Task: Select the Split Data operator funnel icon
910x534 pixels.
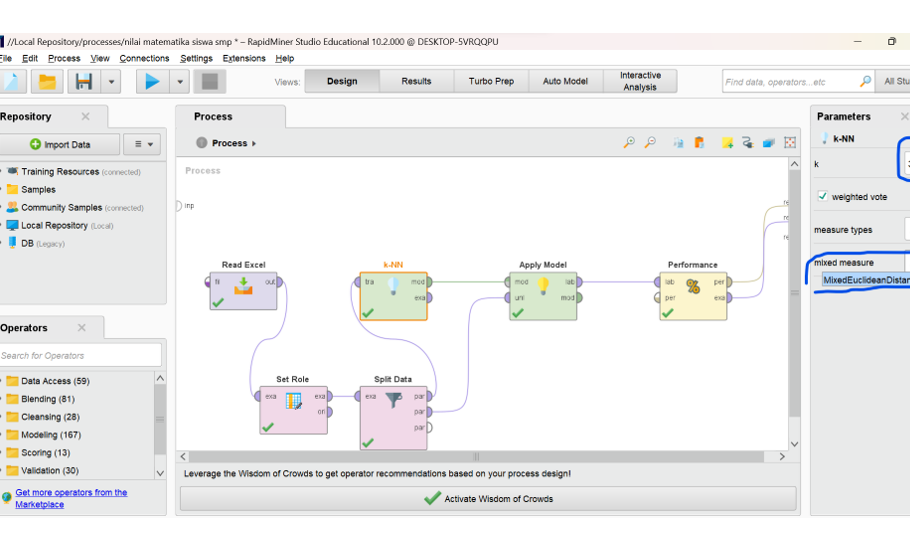Action: tap(393, 400)
